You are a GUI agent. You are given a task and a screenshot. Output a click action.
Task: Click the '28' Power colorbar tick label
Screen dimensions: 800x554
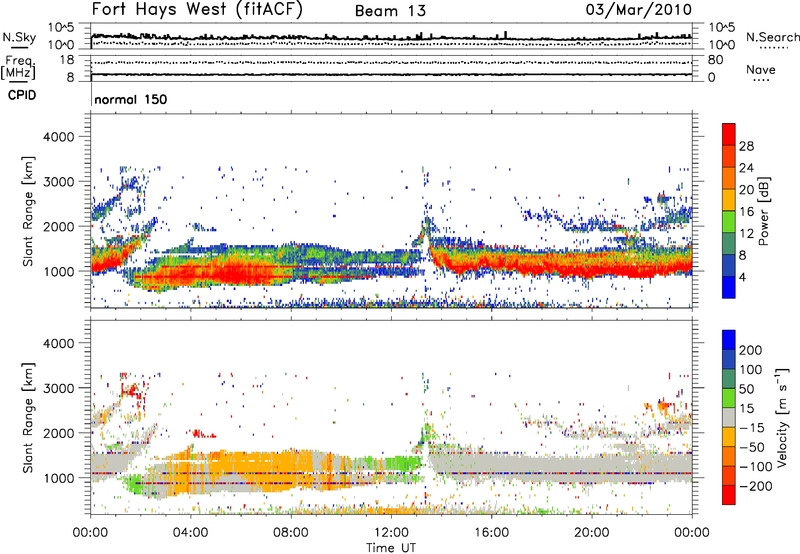pyautogui.click(x=746, y=146)
